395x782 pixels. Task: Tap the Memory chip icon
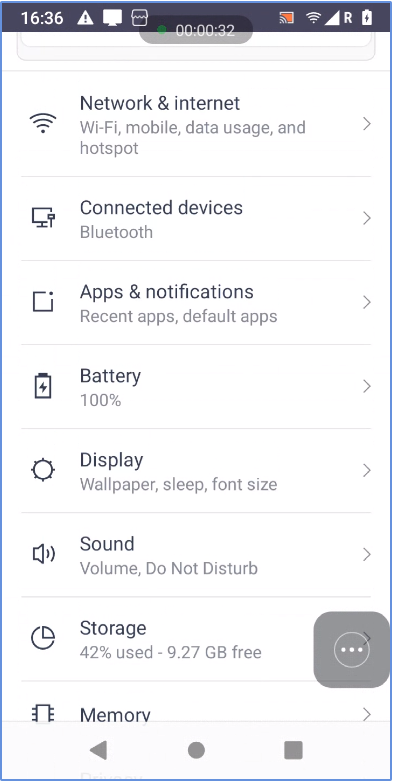43,714
